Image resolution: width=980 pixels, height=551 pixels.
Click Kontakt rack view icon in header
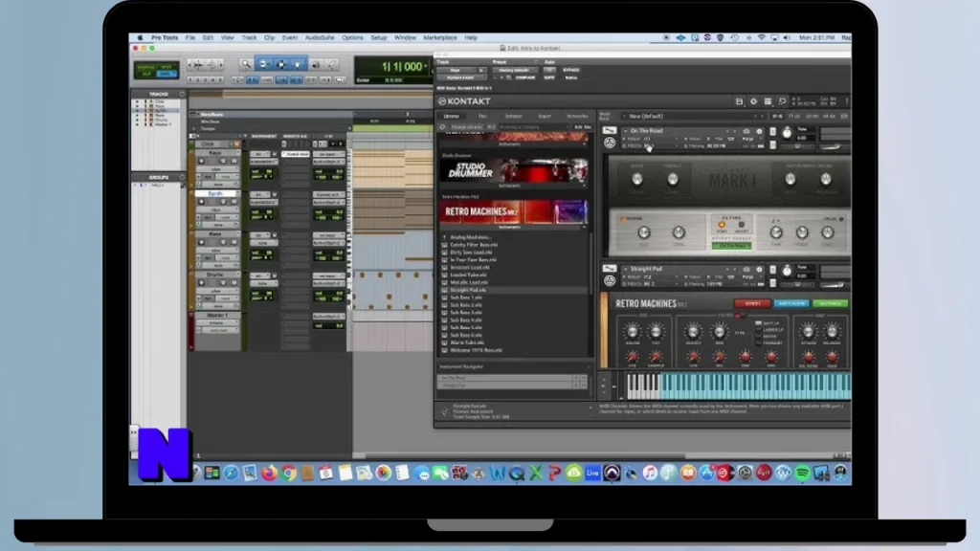(768, 101)
